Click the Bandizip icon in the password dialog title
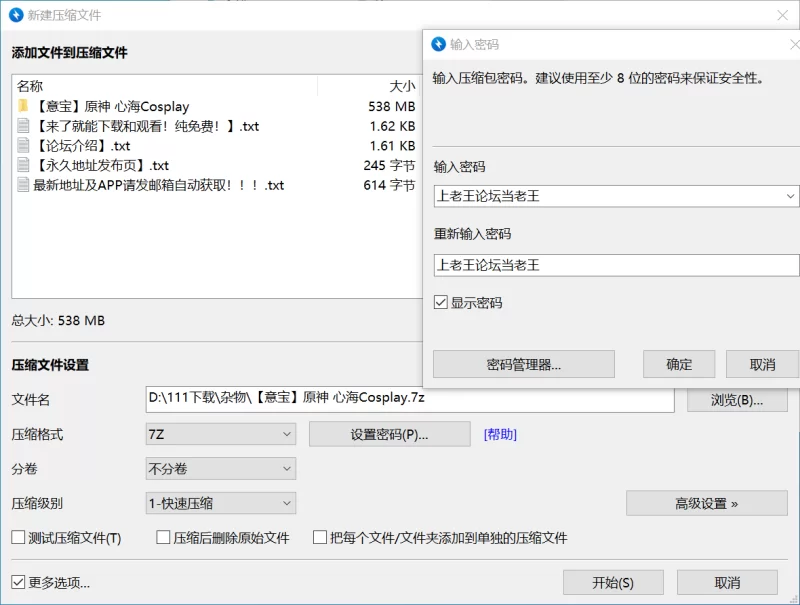Image resolution: width=800 pixels, height=605 pixels. pyautogui.click(x=437, y=44)
